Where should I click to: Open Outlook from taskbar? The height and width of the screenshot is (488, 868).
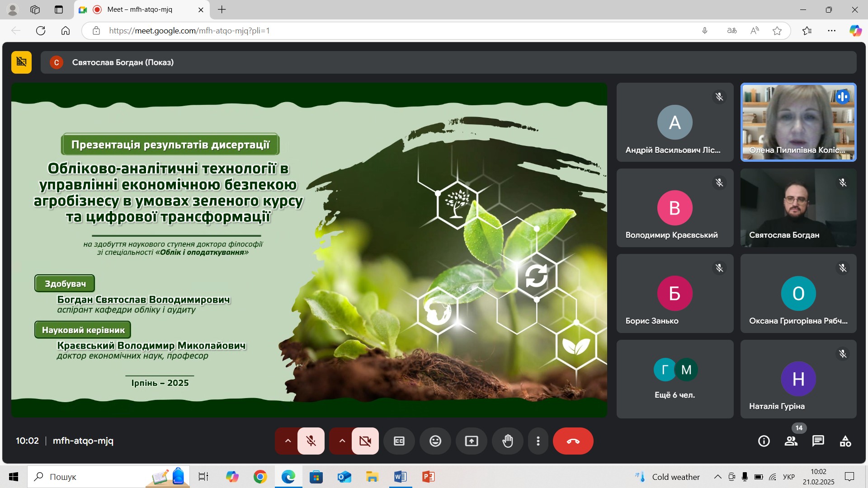tap(344, 477)
